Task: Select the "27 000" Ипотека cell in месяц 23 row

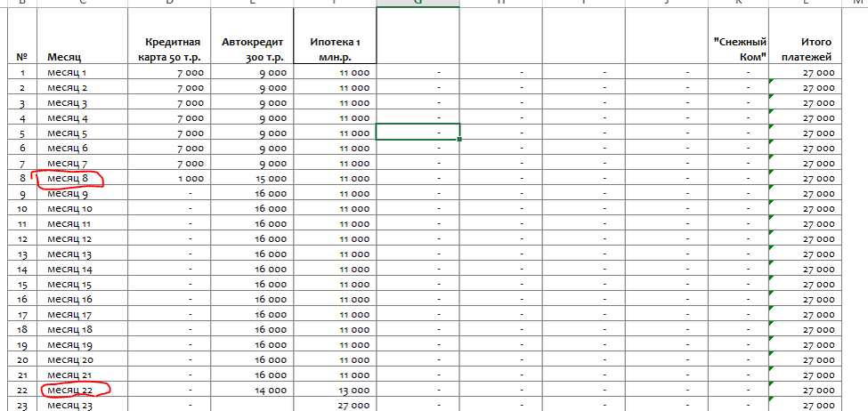Action: point(335,405)
